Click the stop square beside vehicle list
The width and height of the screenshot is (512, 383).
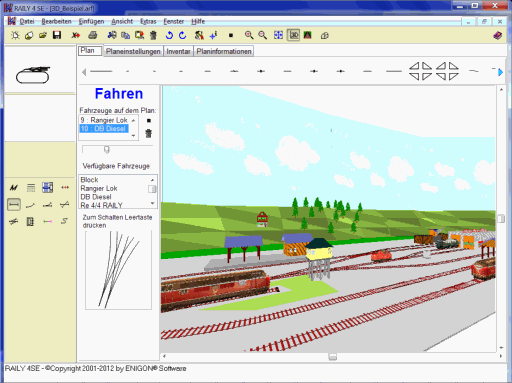[x=149, y=121]
